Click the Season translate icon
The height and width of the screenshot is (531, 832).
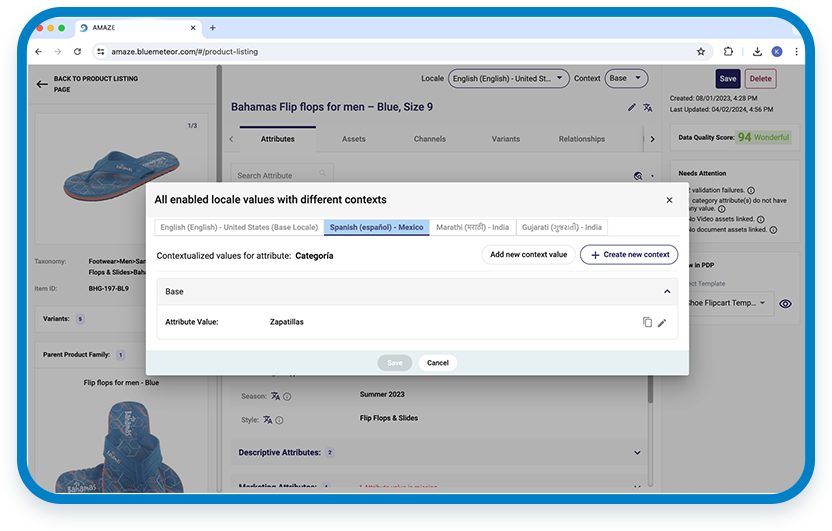[x=275, y=396]
